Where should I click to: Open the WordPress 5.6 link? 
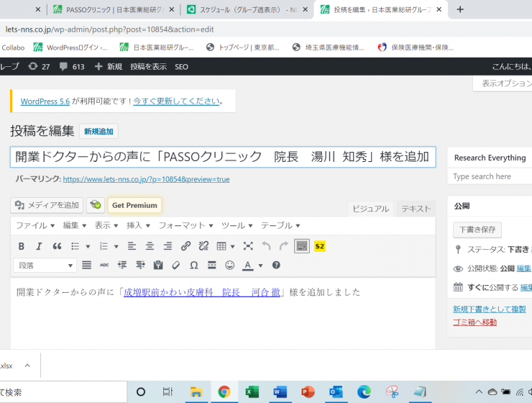pos(45,101)
